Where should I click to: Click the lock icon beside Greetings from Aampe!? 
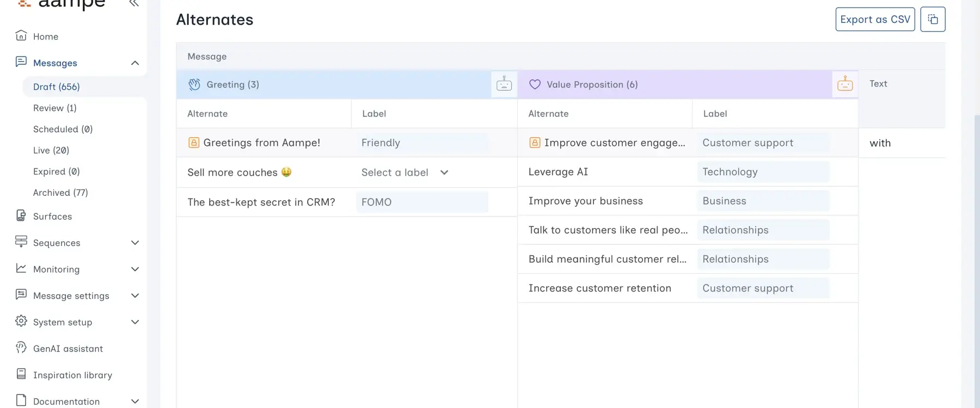click(194, 143)
